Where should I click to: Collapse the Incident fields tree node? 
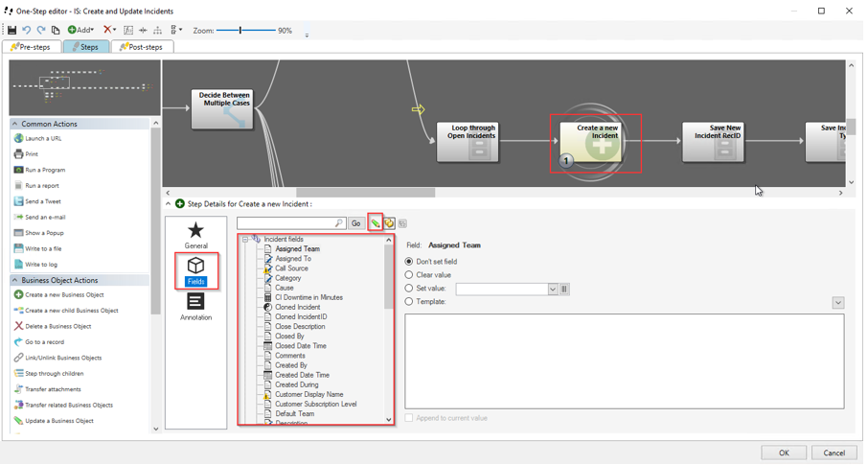[x=245, y=240]
